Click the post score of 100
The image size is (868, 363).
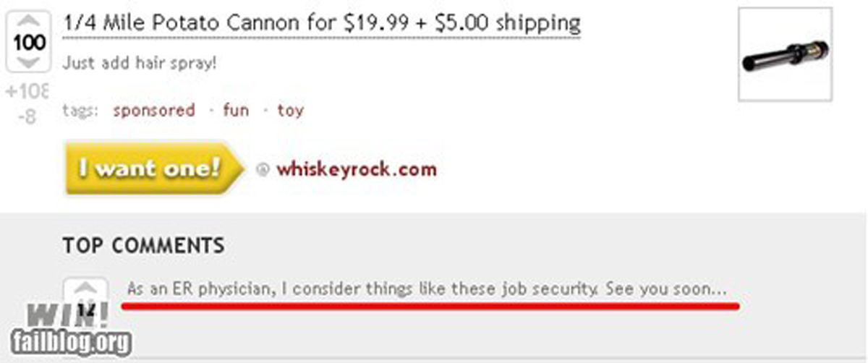pyautogui.click(x=28, y=42)
